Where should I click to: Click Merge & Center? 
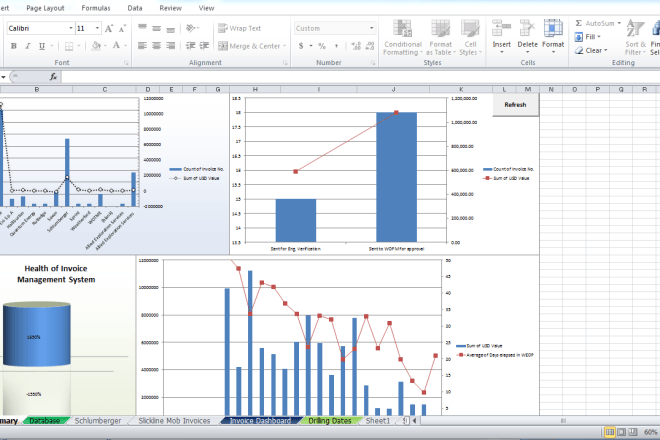click(x=249, y=46)
